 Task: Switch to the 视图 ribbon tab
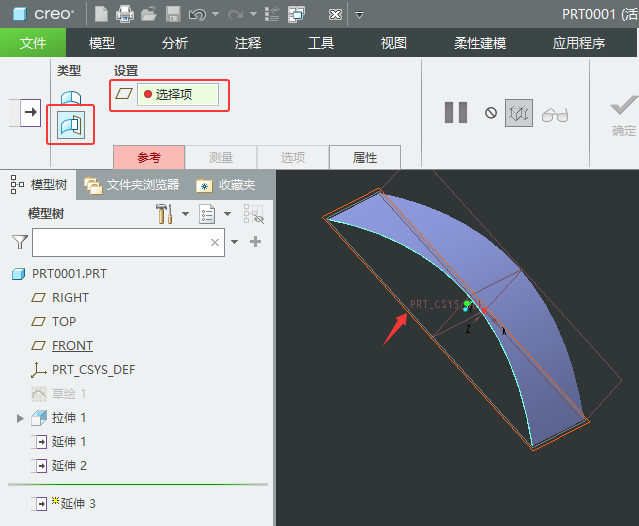(394, 43)
